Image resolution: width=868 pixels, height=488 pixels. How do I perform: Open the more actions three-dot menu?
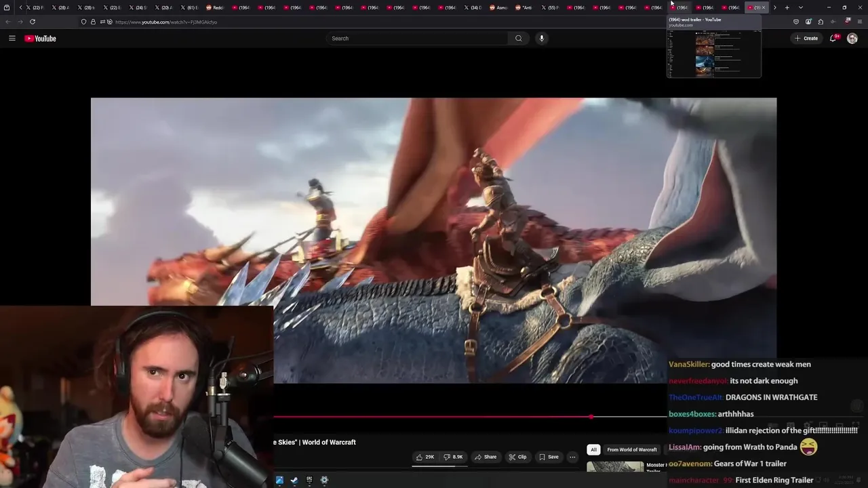(572, 457)
